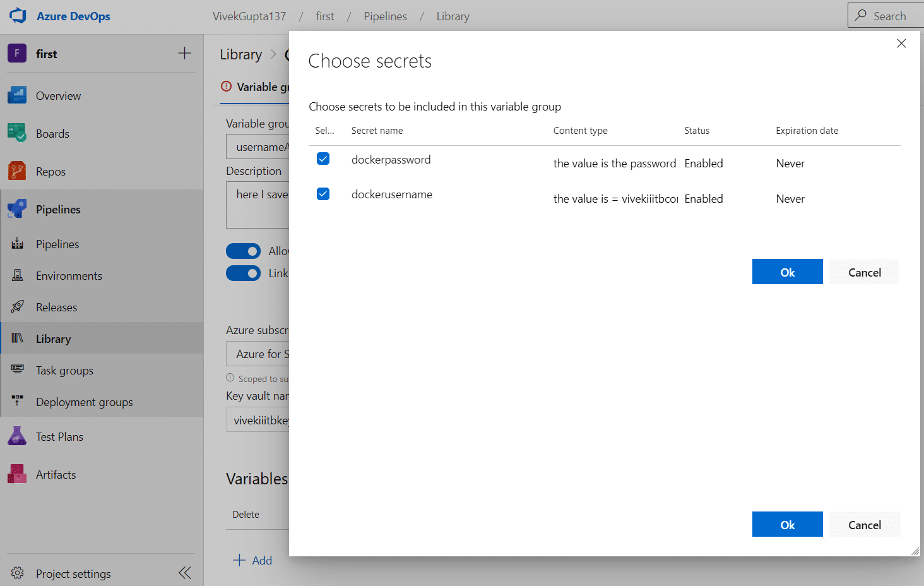Click the Search box in header
Image resolution: width=924 pixels, height=586 pixels.
coord(885,16)
